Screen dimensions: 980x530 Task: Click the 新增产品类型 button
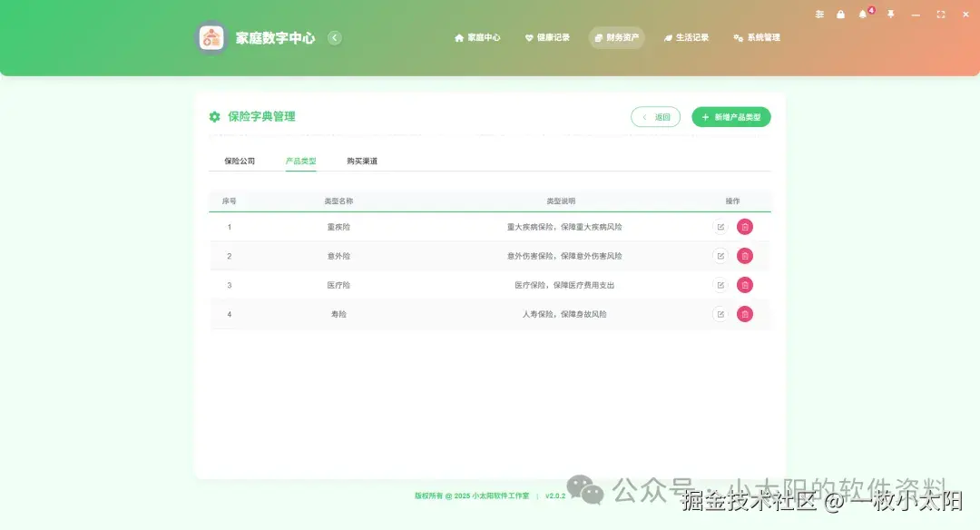pos(731,116)
